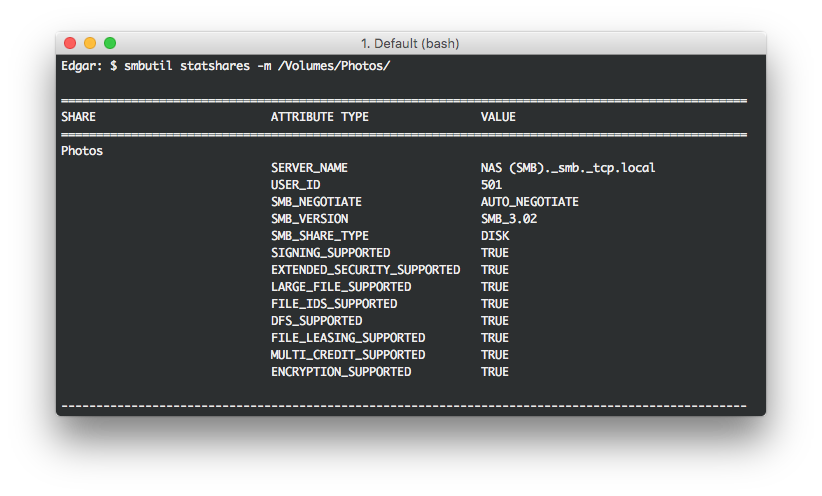Click the SHARE column header
822x496 pixels.
78,117
